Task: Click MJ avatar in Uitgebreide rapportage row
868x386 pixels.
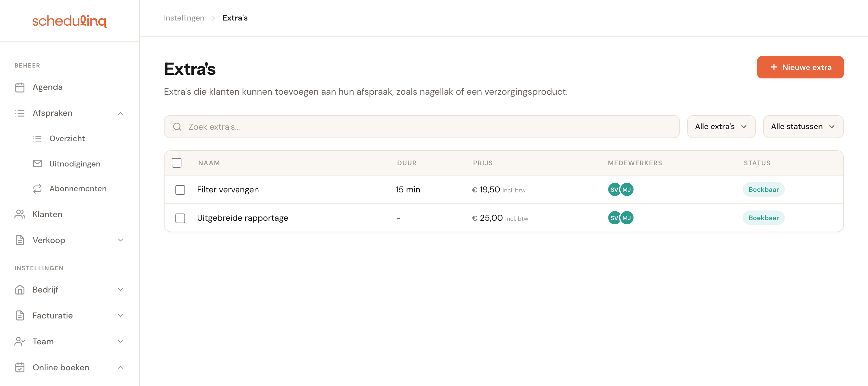Action: 627,218
